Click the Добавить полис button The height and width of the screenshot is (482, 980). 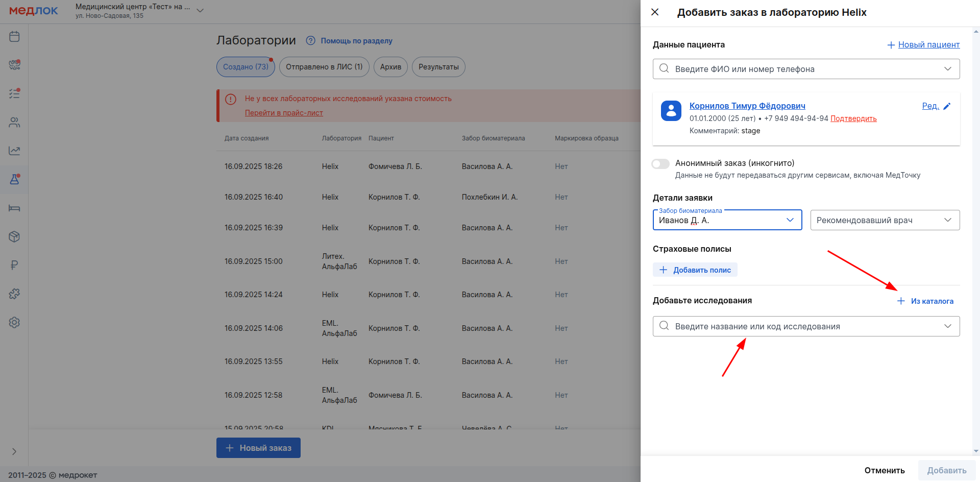tap(695, 270)
